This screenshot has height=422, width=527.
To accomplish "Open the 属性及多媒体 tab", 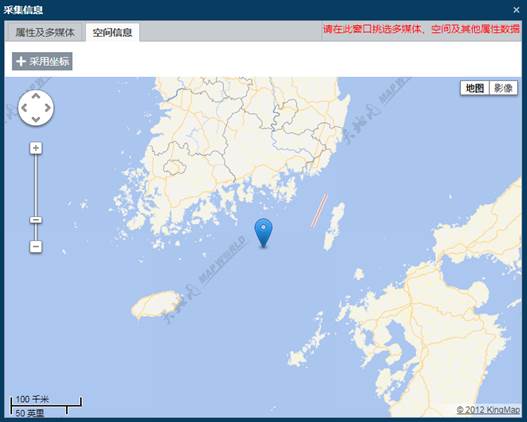I will (44, 32).
